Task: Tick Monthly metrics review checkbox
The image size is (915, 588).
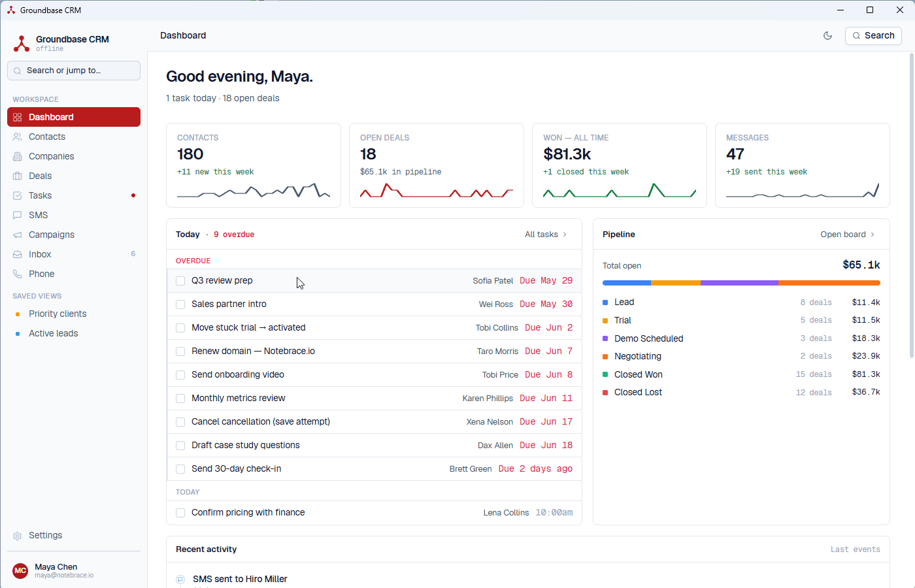Action: click(x=180, y=399)
